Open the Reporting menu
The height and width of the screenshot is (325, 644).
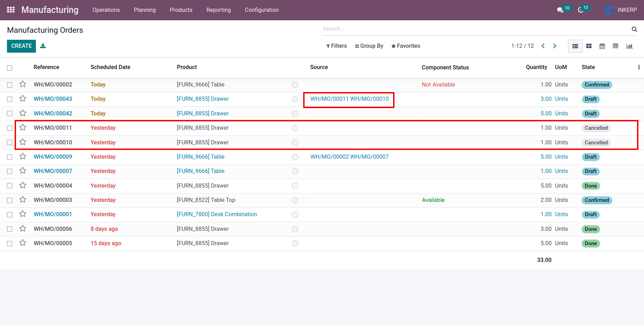219,10
